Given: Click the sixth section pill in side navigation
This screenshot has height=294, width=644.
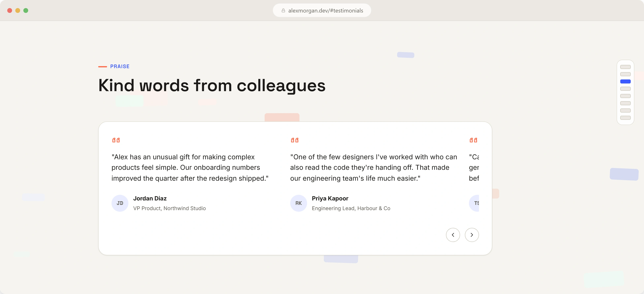Looking at the screenshot, I should click(x=625, y=103).
